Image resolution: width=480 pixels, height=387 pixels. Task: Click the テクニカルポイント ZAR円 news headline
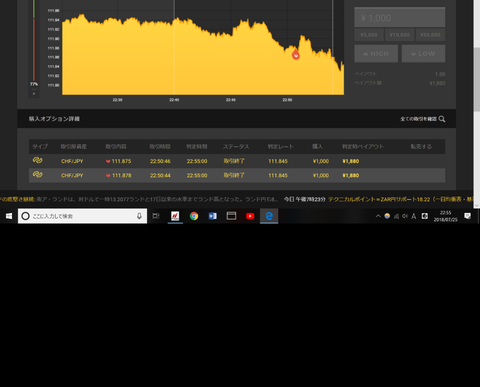400,199
